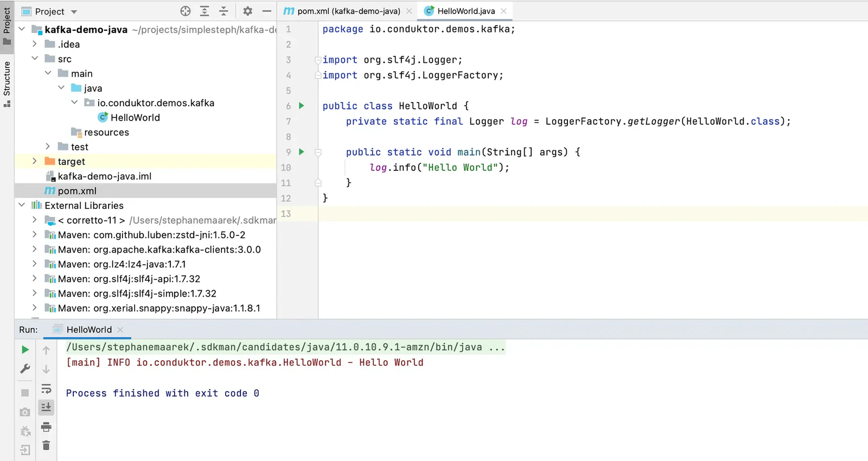Print the console output
The width and height of the screenshot is (868, 461).
coord(46,427)
